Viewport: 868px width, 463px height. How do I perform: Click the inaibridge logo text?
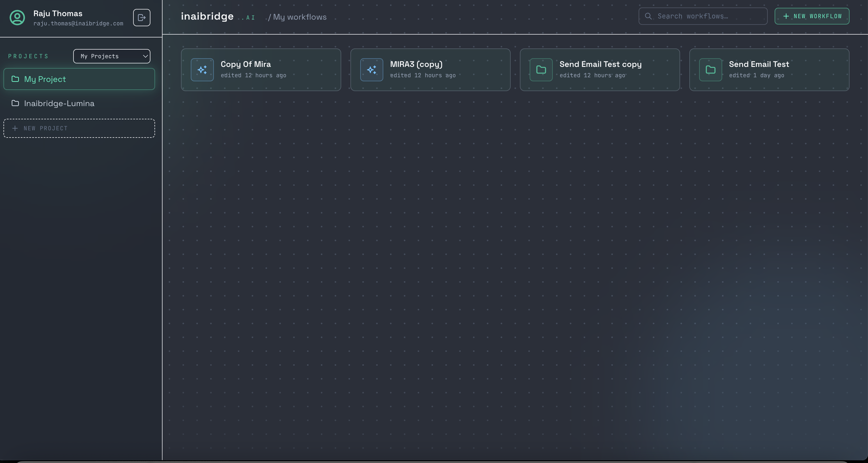point(207,16)
